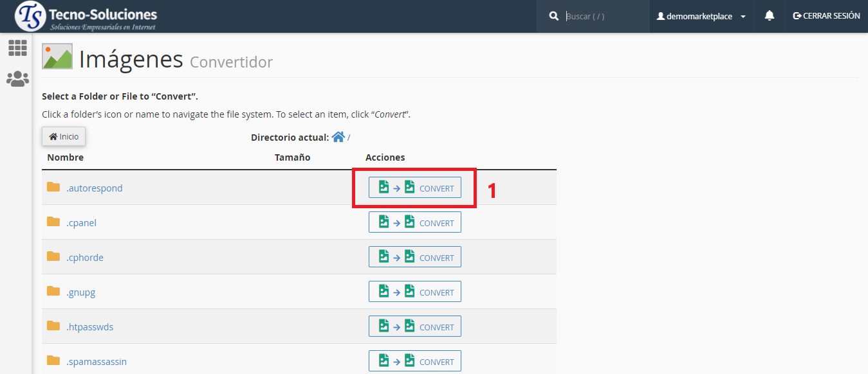Open the .cphorde folder icon
Viewport: 868px width, 374px height.
[x=53, y=257]
